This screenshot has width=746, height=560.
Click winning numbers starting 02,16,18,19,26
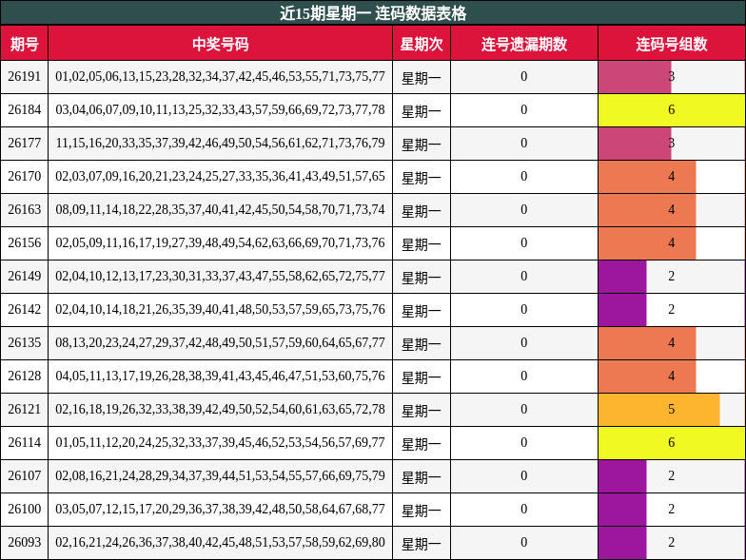coord(221,409)
